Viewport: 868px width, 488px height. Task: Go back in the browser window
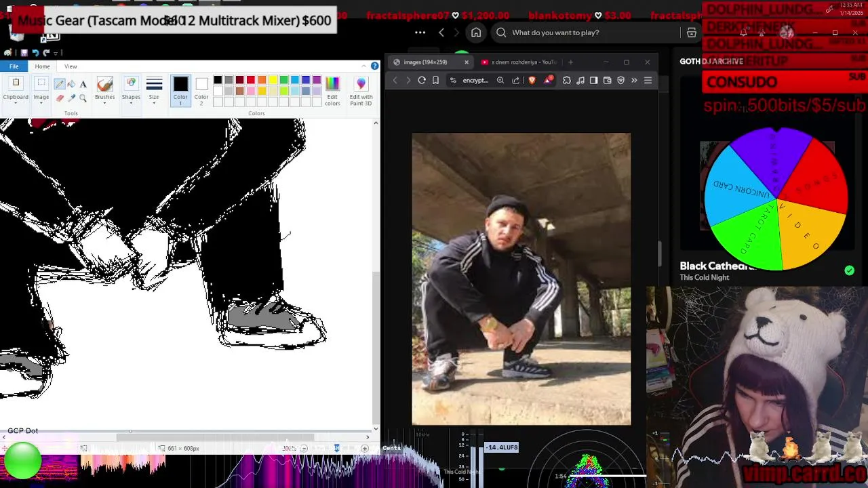(x=395, y=80)
